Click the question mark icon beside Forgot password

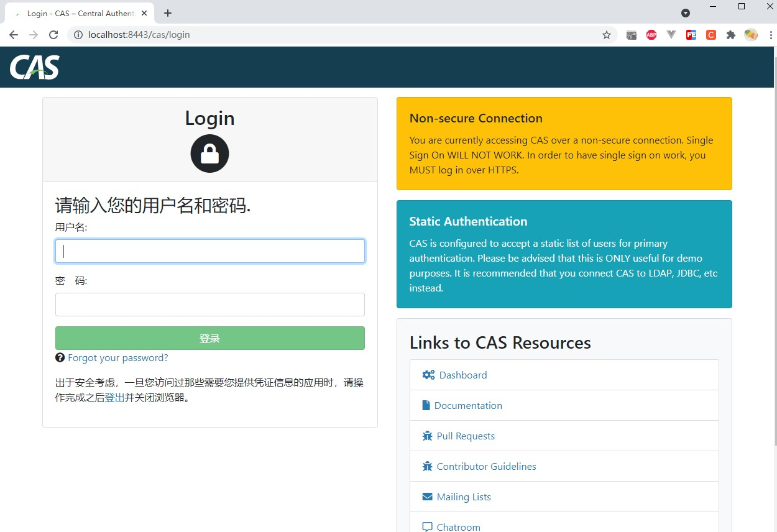60,357
